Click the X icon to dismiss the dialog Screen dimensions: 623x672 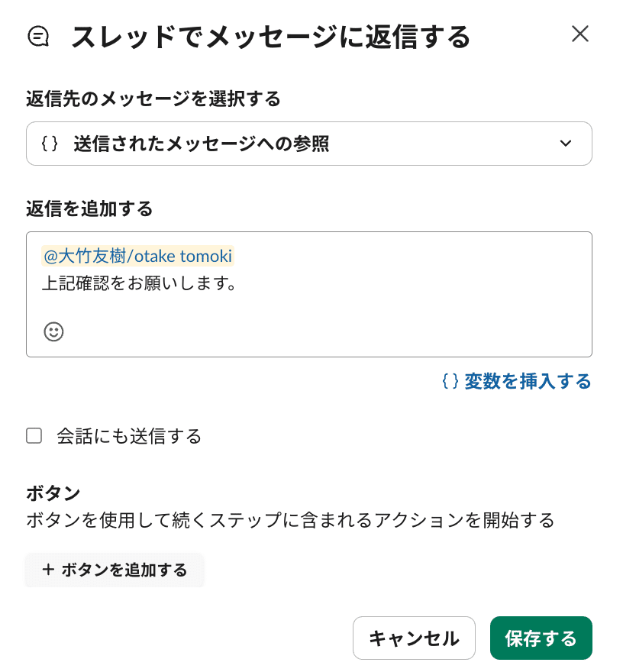pyautogui.click(x=580, y=34)
